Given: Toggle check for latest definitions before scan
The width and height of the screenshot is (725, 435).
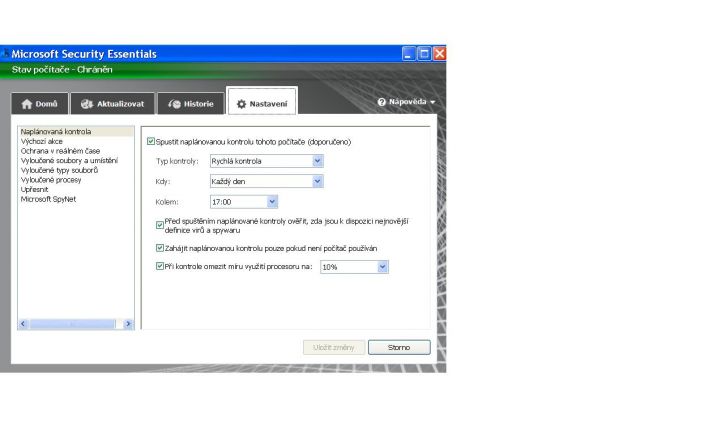Looking at the screenshot, I should pyautogui.click(x=160, y=225).
